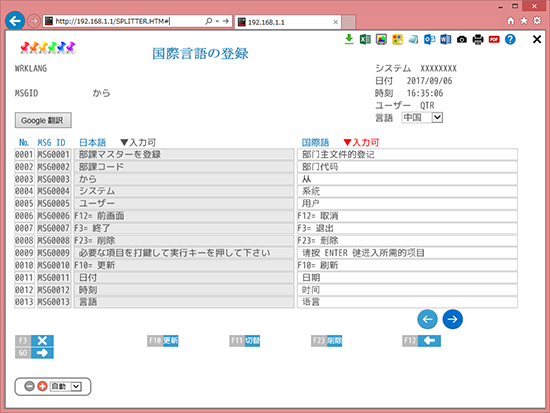Screen dimensions: 550x413
Task: Click the F12 back arrow button
Action: click(422, 340)
